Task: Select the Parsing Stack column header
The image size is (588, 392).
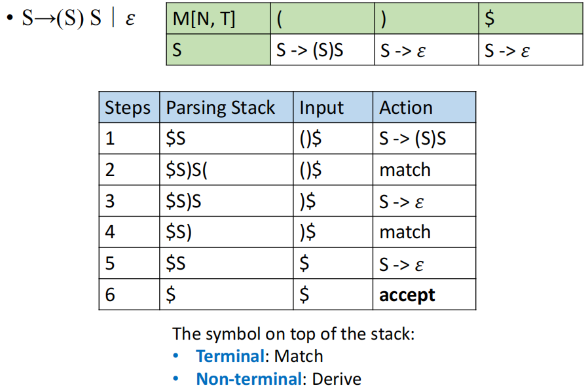Action: (x=221, y=108)
